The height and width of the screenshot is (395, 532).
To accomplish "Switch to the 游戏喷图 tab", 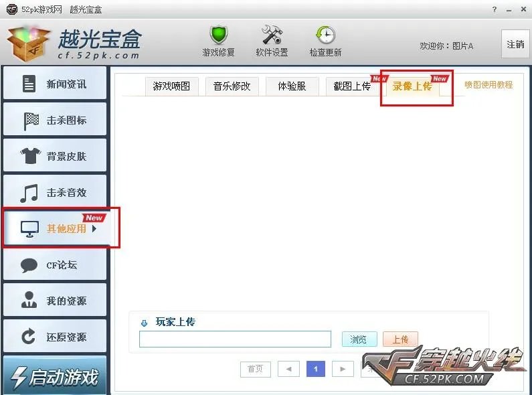I will click(x=172, y=86).
